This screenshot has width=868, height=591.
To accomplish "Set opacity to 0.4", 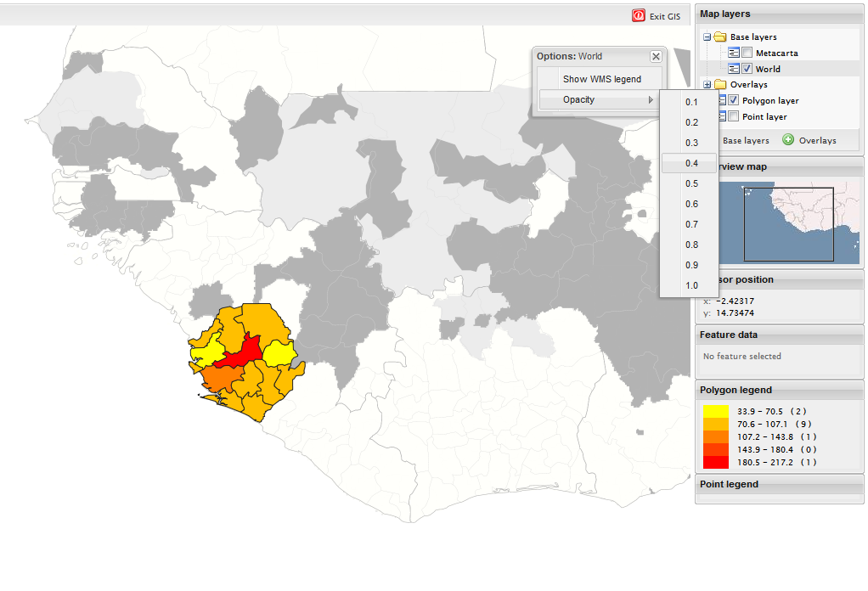I will [x=691, y=163].
